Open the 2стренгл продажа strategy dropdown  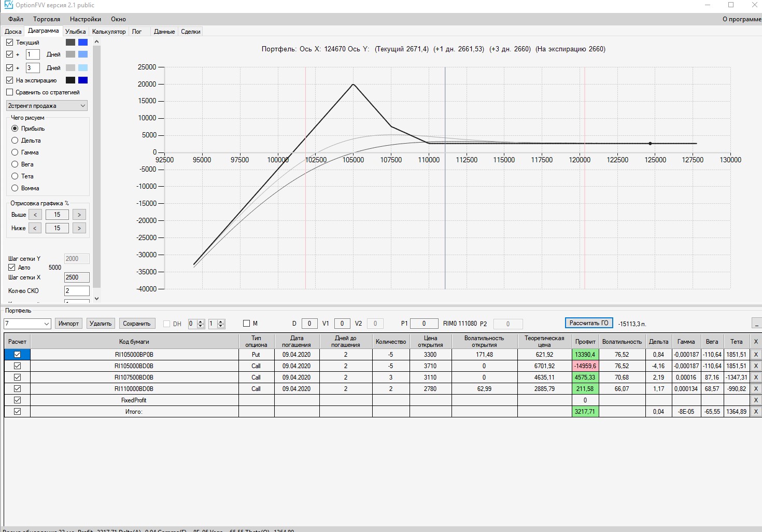point(47,106)
